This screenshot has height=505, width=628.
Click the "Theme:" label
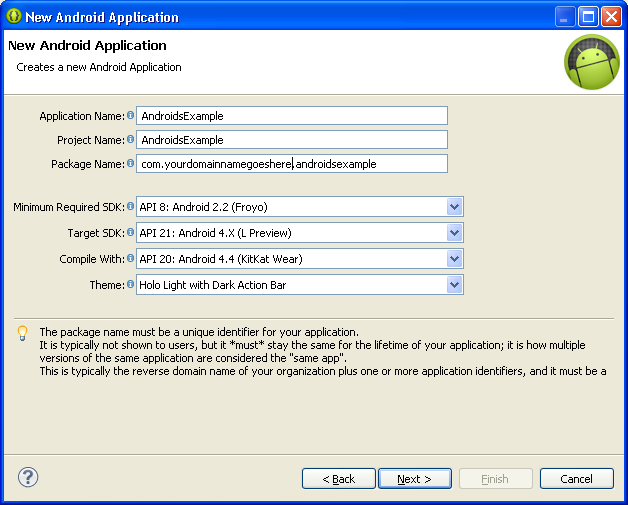tap(107, 285)
